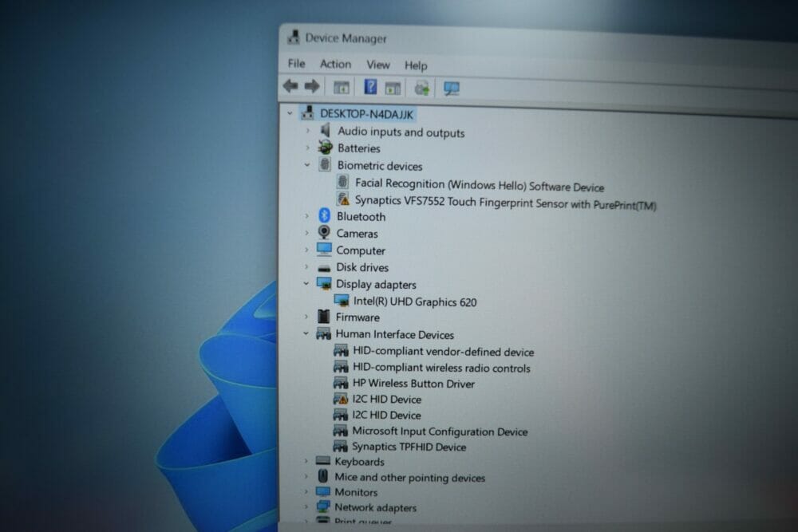The image size is (798, 532).
Task: Expand the Keyboards category
Action: pyautogui.click(x=306, y=461)
